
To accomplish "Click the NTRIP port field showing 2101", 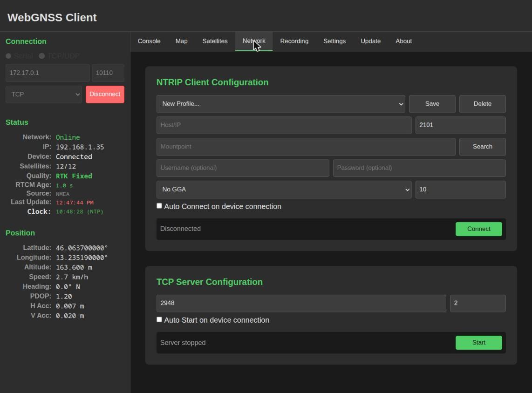I will click(x=460, y=125).
